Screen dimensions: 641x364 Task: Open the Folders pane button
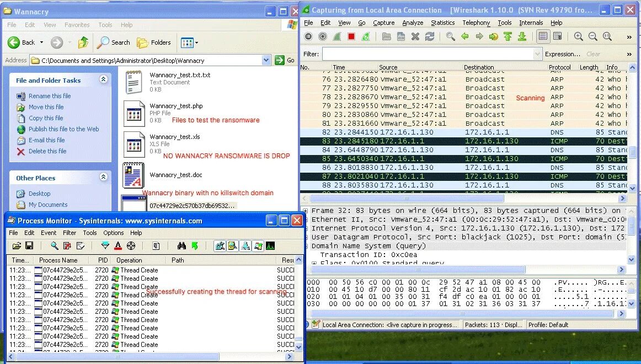click(x=154, y=42)
